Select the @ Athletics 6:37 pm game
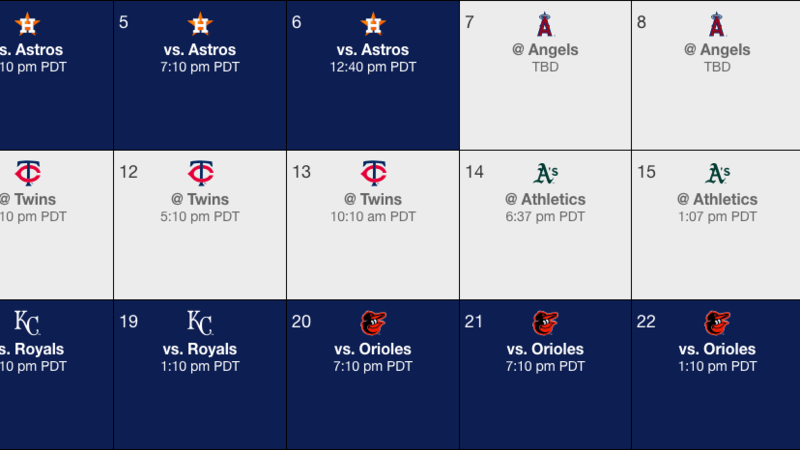The height and width of the screenshot is (450, 800). click(545, 224)
